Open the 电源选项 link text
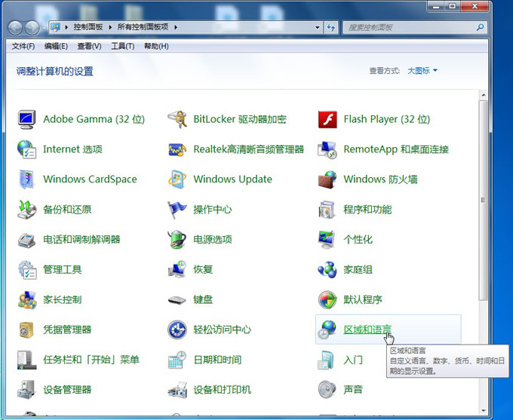 [213, 240]
